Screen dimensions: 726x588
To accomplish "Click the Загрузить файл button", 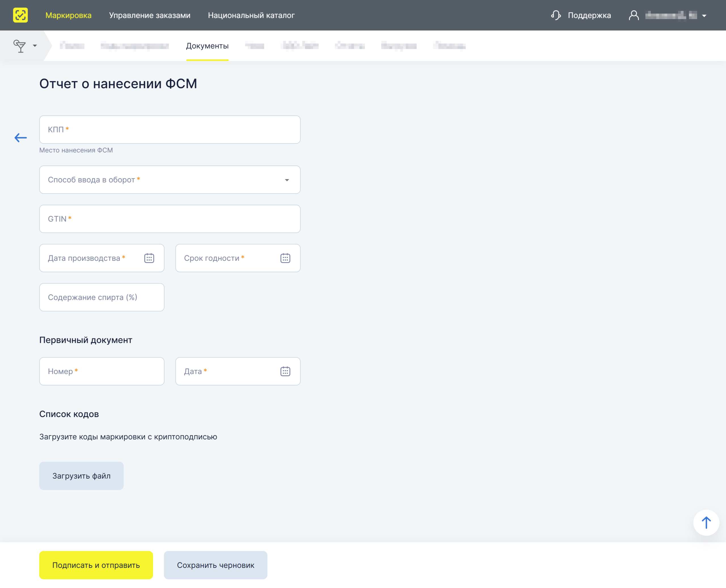I will (81, 476).
